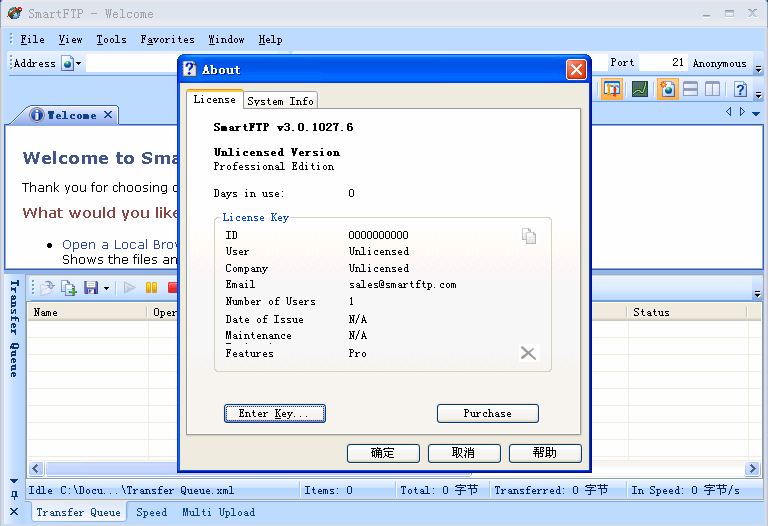Image resolution: width=768 pixels, height=526 pixels.
Task: Close the Transfer Queue panel with the X
Action: 14,511
